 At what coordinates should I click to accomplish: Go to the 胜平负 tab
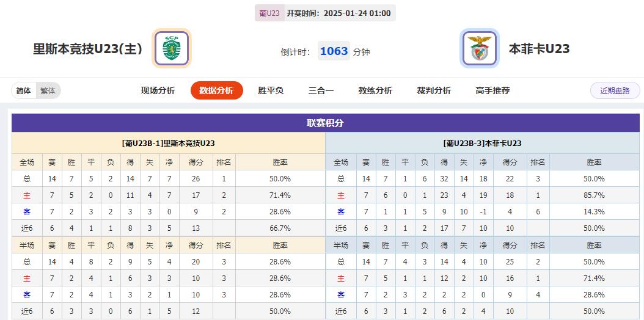(x=271, y=90)
